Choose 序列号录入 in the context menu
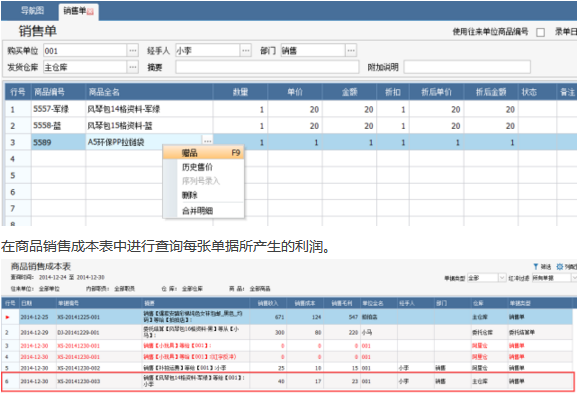 tap(204, 181)
